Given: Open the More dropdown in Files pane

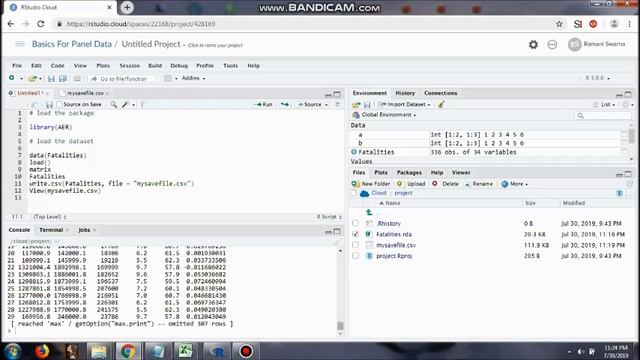Looking at the screenshot, I should (515, 184).
